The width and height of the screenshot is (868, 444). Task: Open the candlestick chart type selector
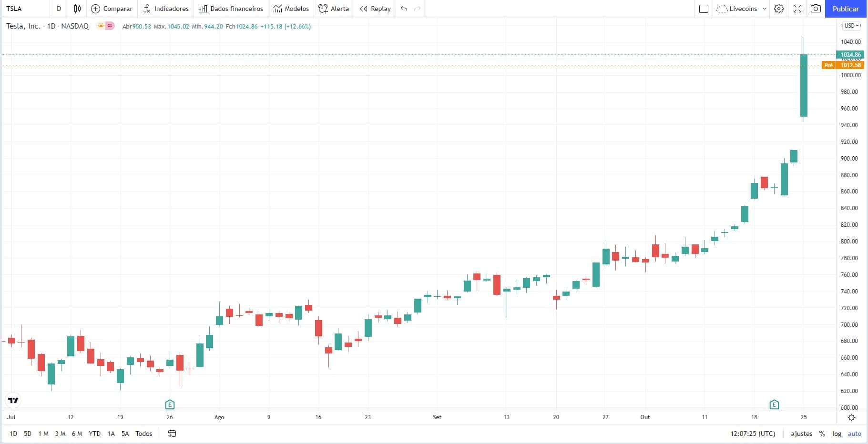(x=77, y=9)
